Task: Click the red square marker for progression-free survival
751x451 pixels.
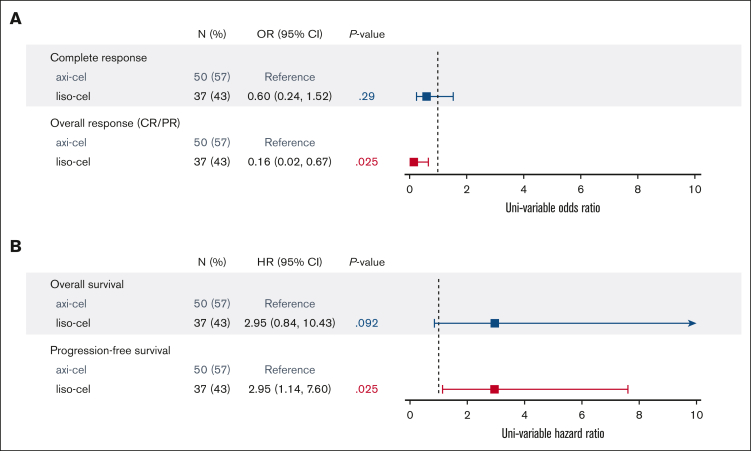Action: [494, 388]
